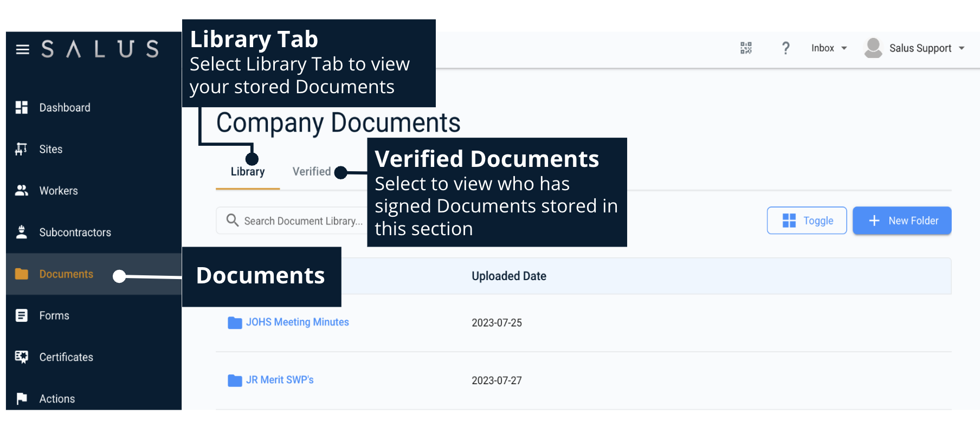
Task: Open Certificates page
Action: [x=66, y=357]
